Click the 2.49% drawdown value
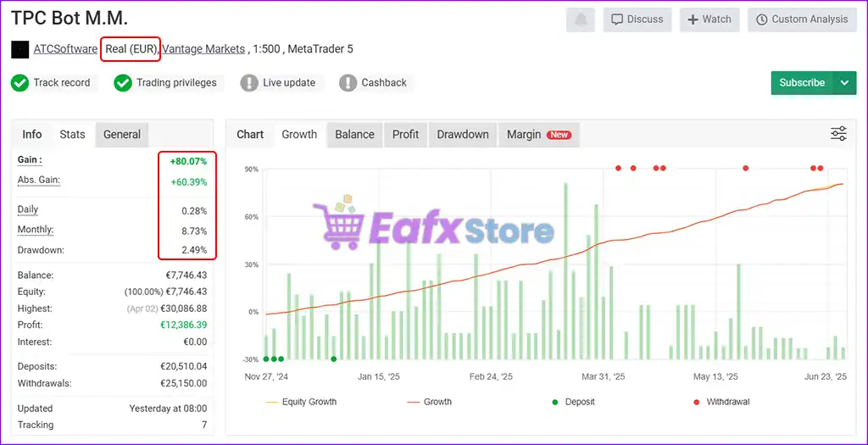The height and width of the screenshot is (445, 868). [194, 250]
